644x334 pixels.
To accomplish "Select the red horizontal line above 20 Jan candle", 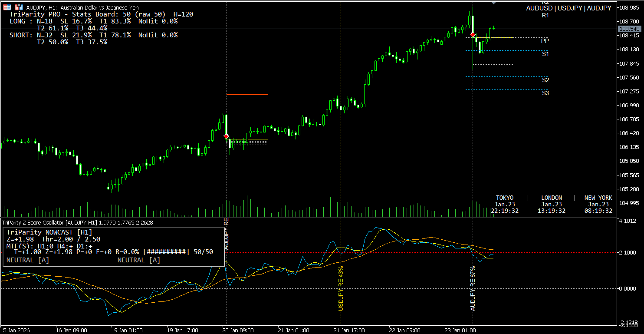I will click(247, 94).
